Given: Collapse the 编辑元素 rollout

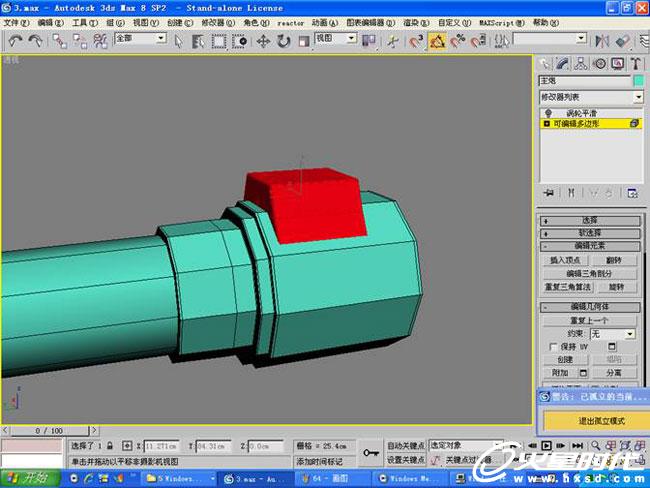Looking at the screenshot, I should [590, 246].
